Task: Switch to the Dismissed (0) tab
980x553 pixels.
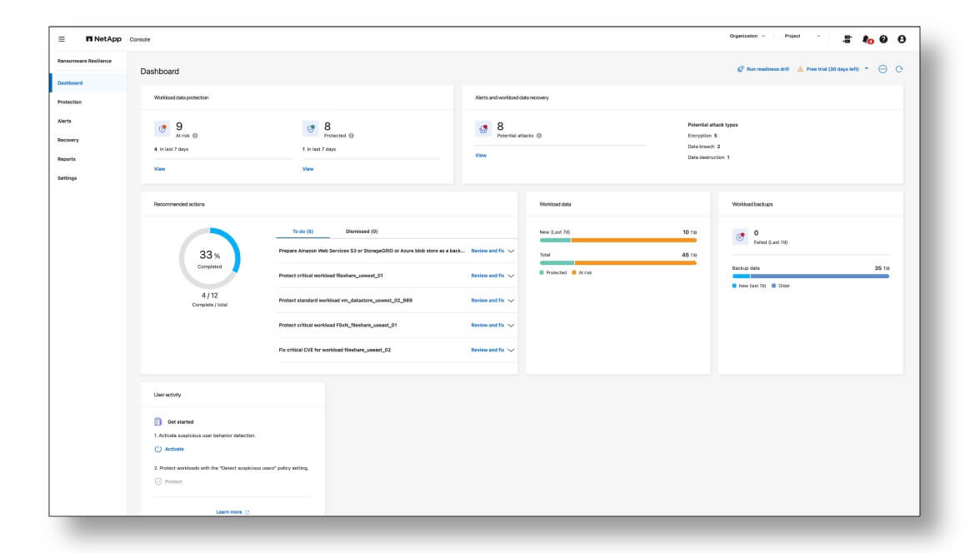Action: click(362, 232)
